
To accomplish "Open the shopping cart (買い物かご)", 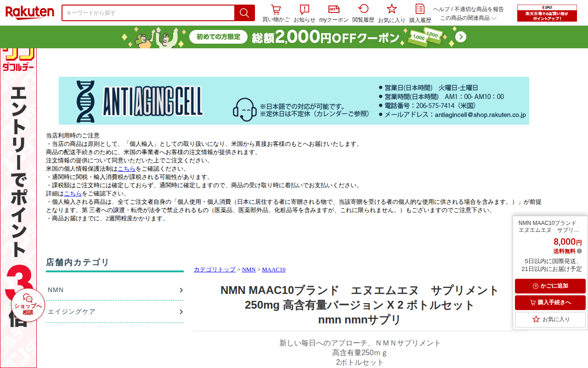I will click(x=276, y=14).
